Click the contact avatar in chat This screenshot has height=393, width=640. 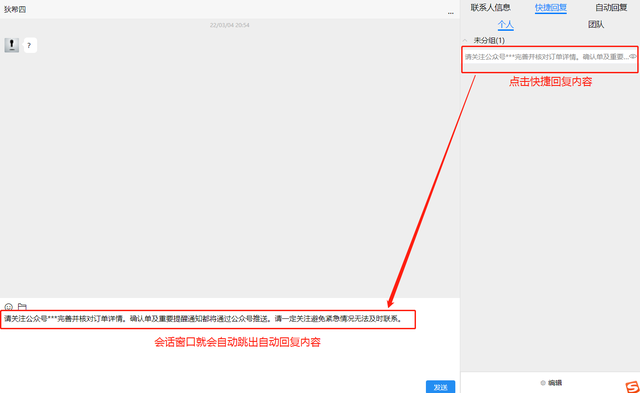12,45
